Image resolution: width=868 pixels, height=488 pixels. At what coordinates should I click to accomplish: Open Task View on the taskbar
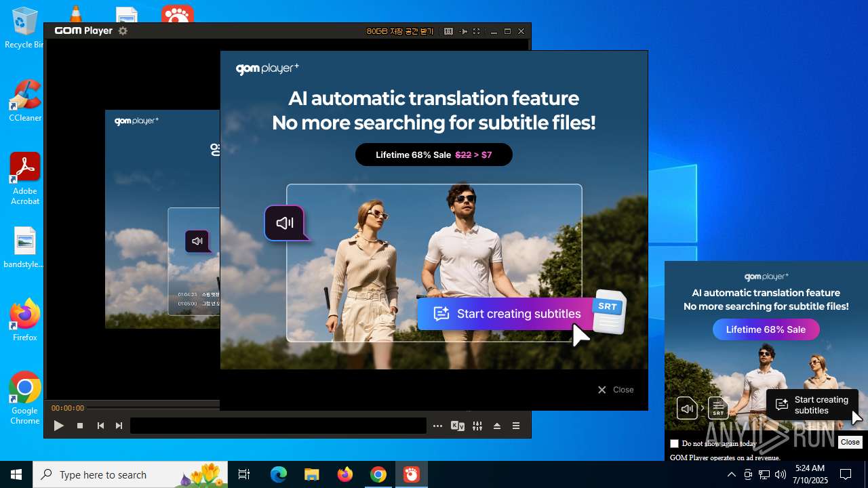coord(244,474)
